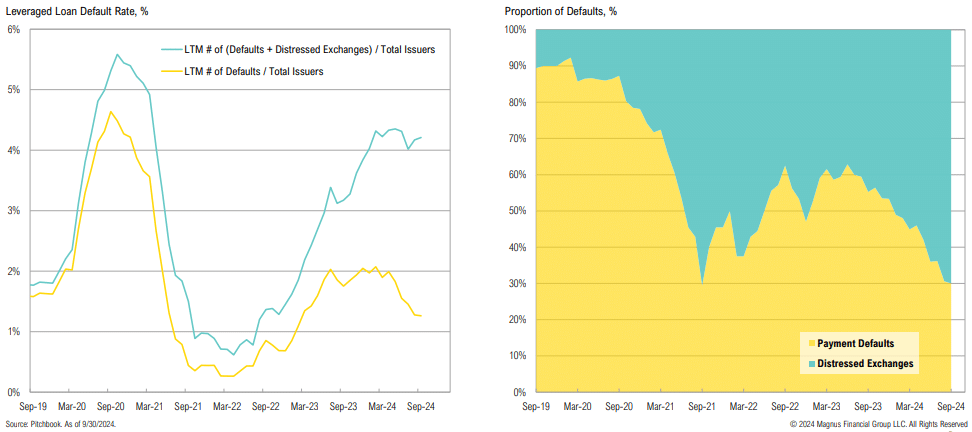Click the 'Distressed Exchanges' legend label

click(865, 364)
